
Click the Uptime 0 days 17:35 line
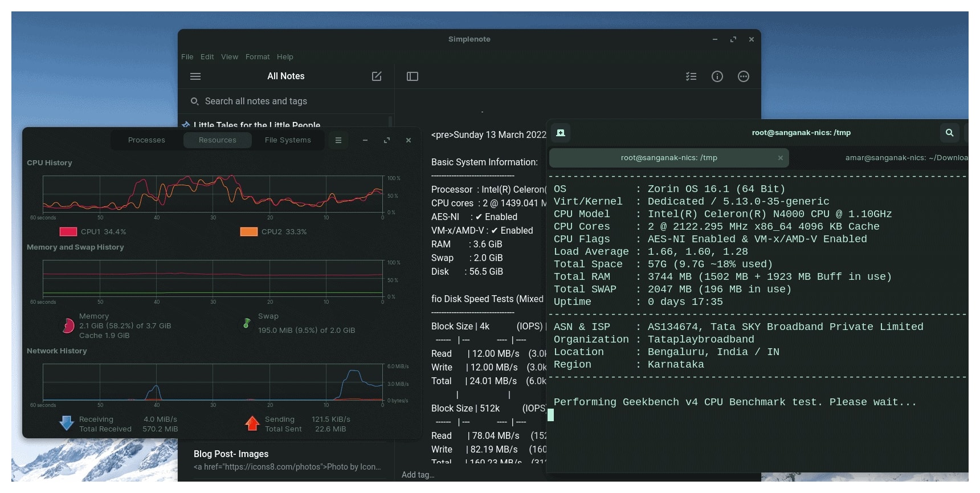point(638,302)
